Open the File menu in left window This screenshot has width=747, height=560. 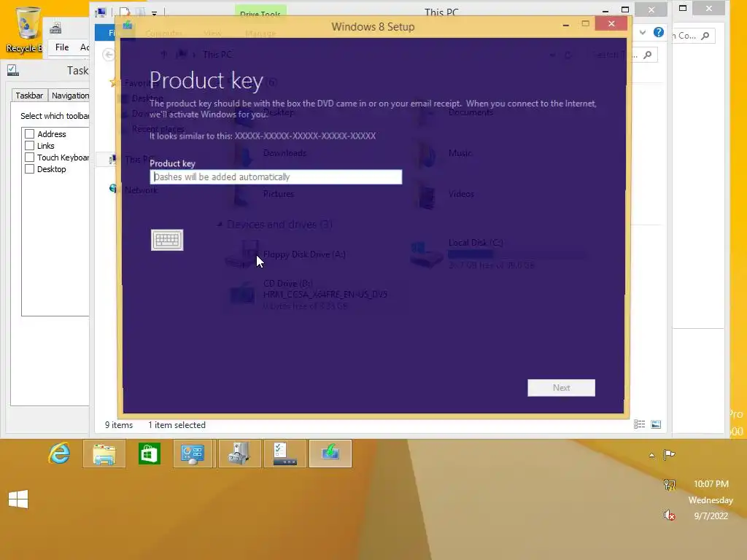(62, 47)
